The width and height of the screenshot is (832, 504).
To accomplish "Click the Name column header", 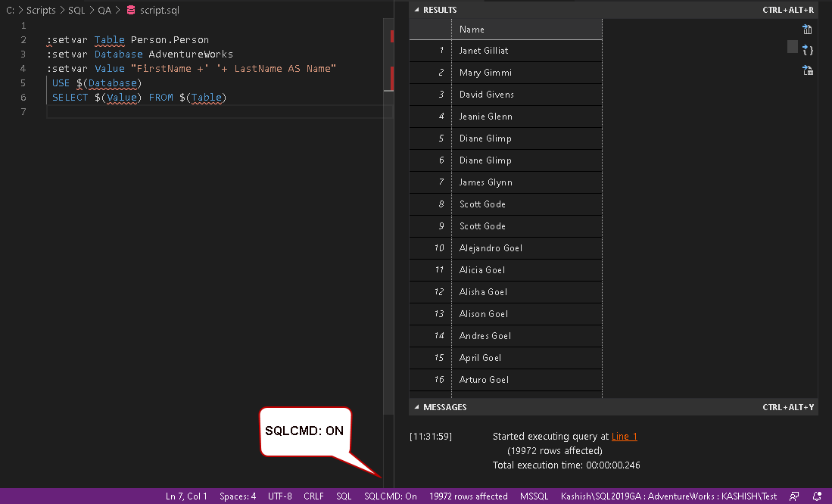I will (527, 30).
